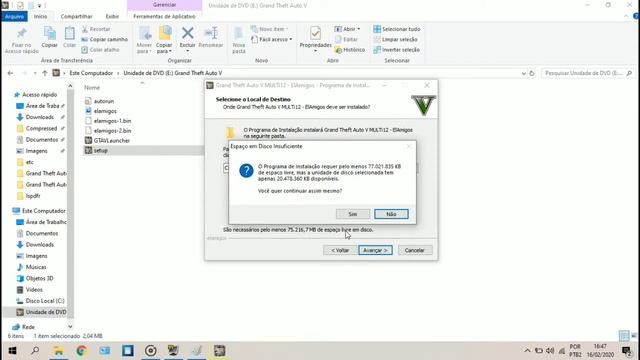Click the volume icon in system tray
The height and width of the screenshot is (360, 640).
pyautogui.click(x=550, y=351)
